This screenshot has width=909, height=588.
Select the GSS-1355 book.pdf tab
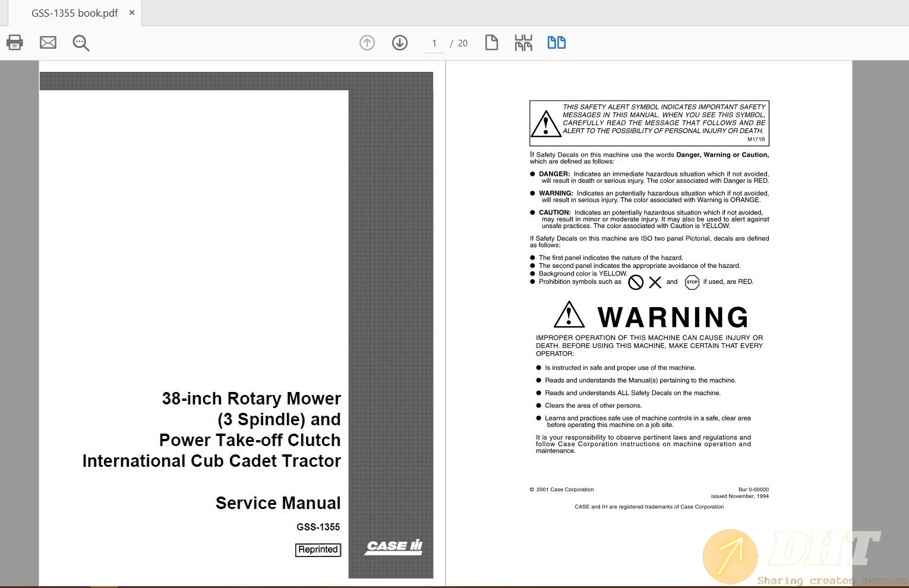pos(74,13)
